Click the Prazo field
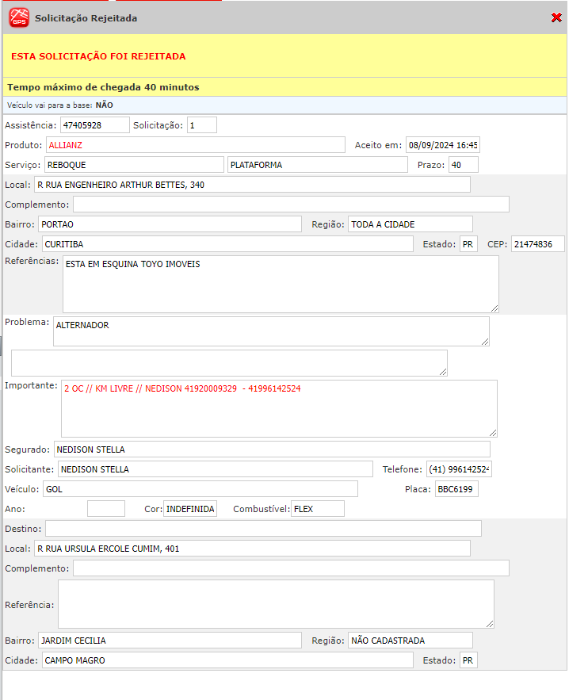The image size is (588, 700). coord(463,165)
